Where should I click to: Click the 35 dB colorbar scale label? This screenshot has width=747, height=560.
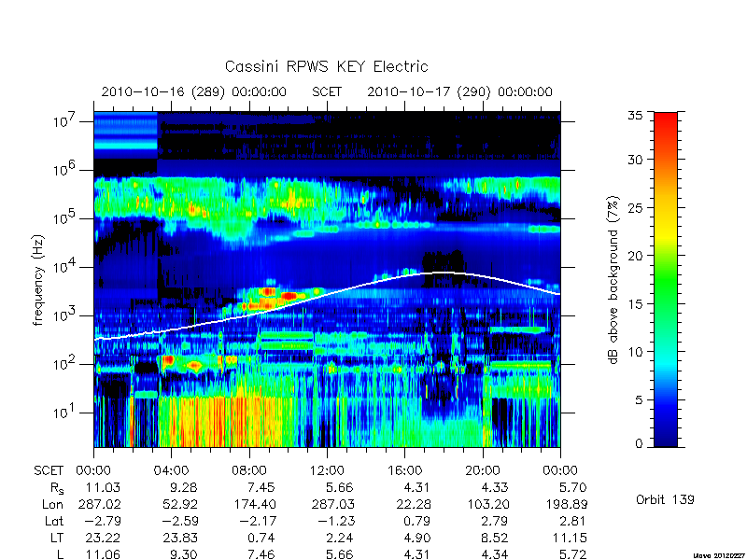[635, 116]
